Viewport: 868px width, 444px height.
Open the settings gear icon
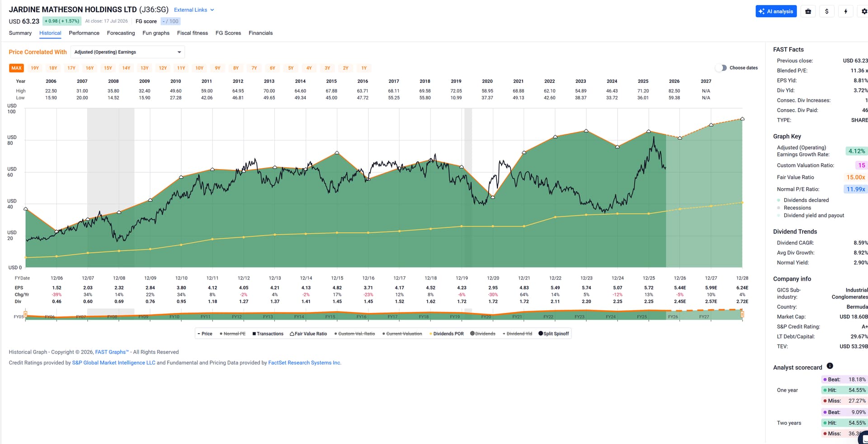click(863, 11)
